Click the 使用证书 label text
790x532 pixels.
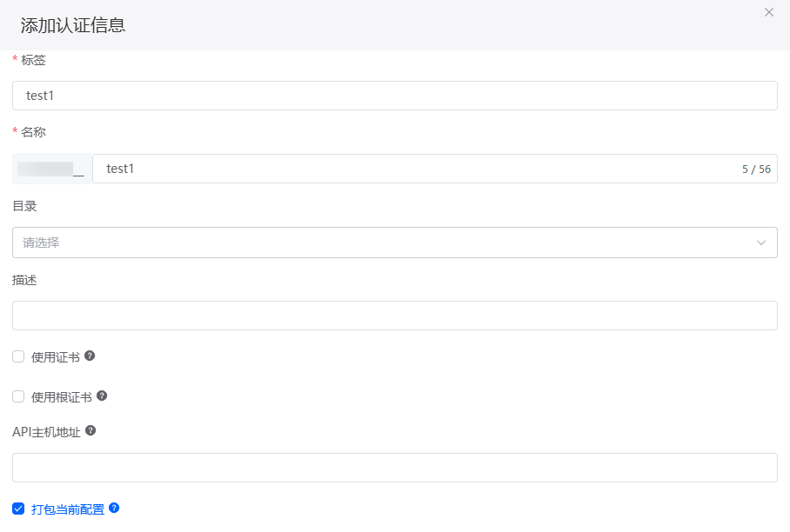(56, 357)
